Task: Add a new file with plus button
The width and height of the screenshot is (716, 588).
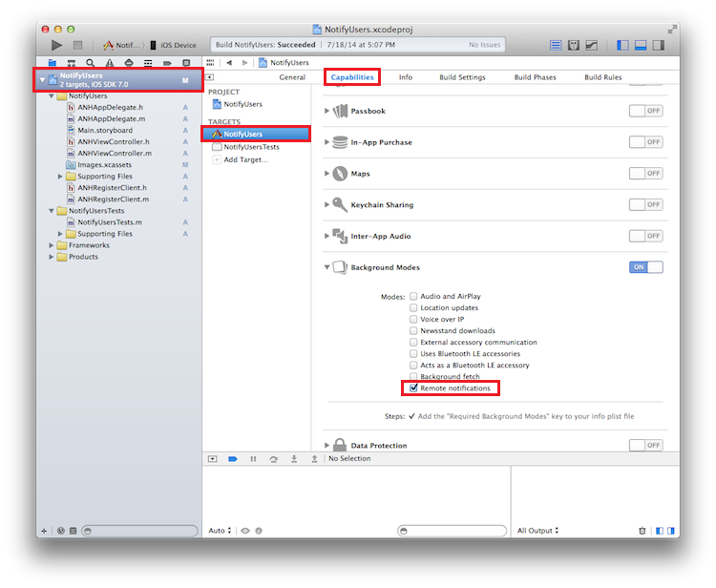Action: pyautogui.click(x=44, y=531)
